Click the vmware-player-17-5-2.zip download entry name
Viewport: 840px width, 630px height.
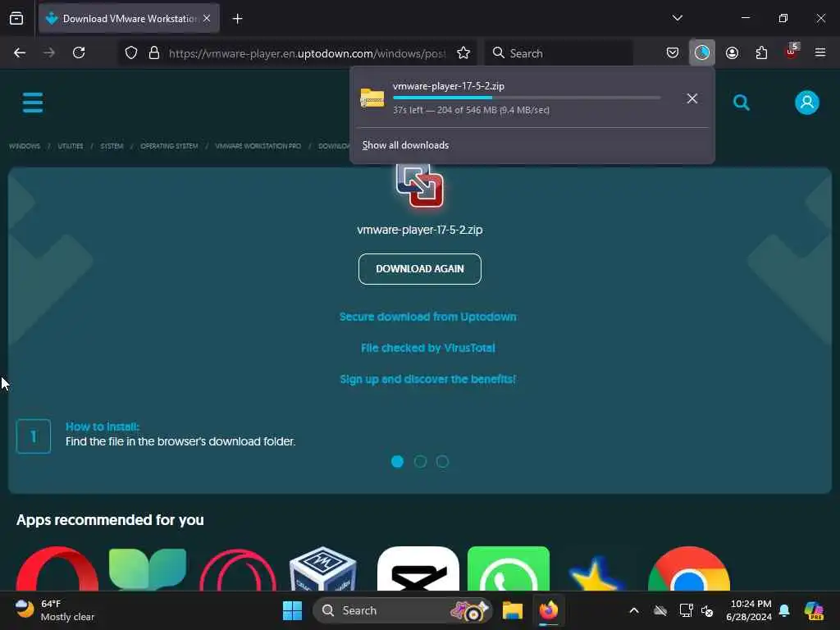tap(449, 85)
